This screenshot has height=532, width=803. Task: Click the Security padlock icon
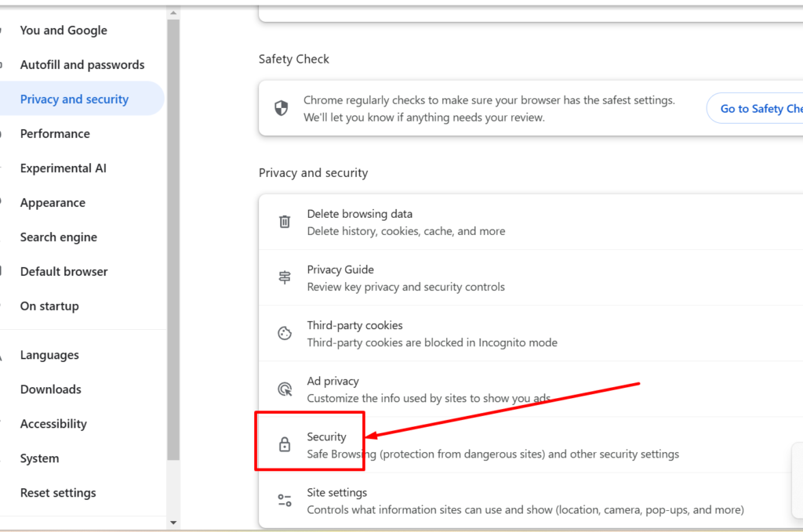285,445
